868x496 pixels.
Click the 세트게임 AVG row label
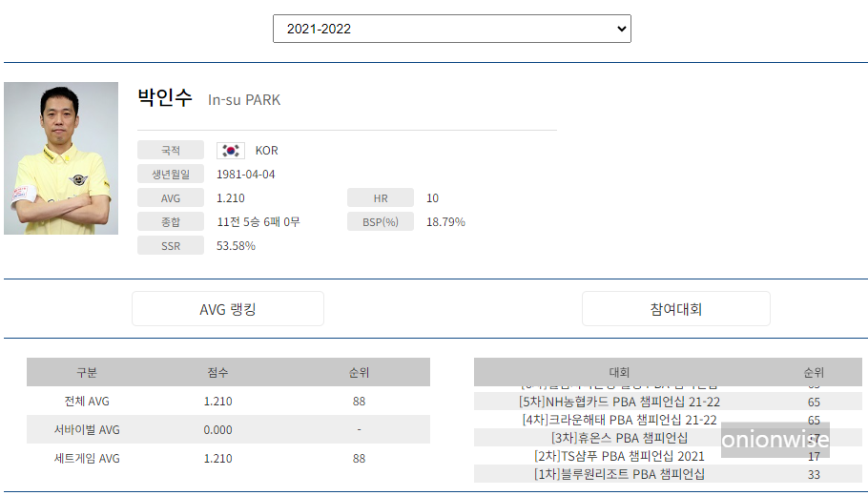click(87, 459)
